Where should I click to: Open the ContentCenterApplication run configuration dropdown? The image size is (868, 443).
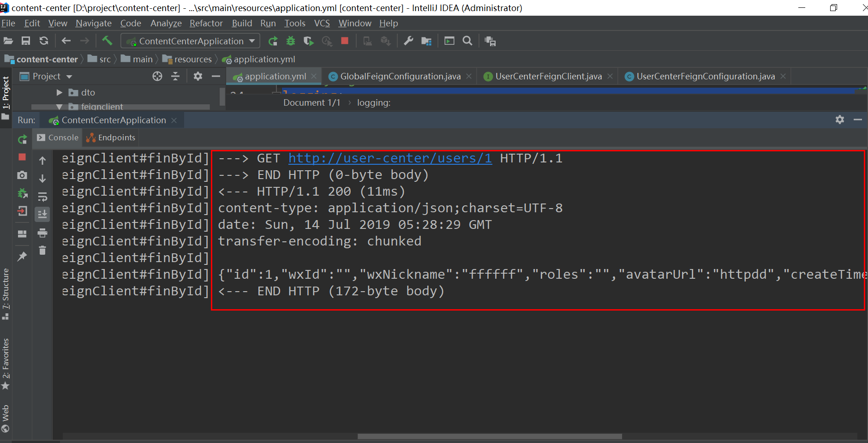[190, 41]
